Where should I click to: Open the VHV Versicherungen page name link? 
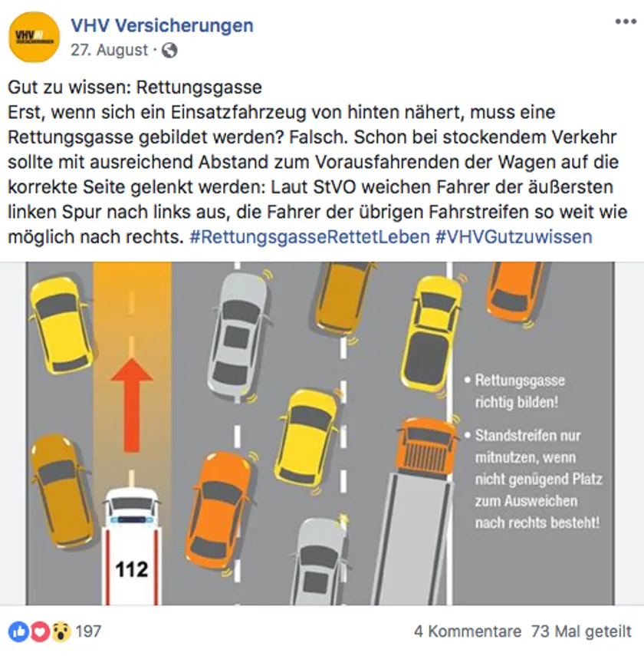coord(162,25)
